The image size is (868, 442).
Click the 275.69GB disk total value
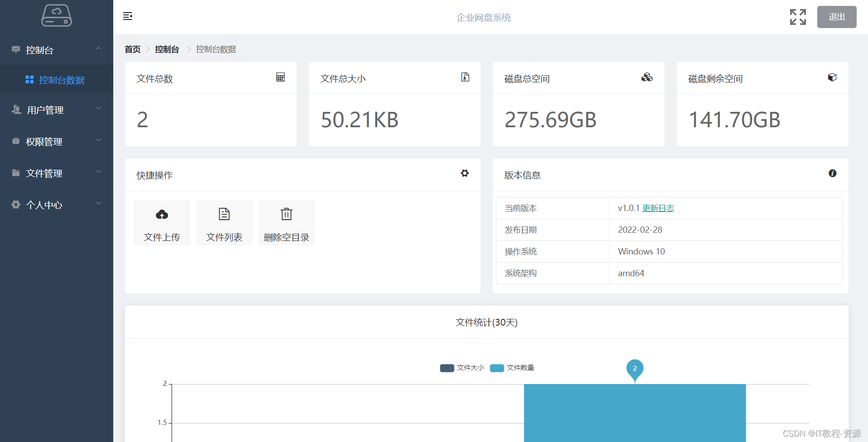point(550,120)
